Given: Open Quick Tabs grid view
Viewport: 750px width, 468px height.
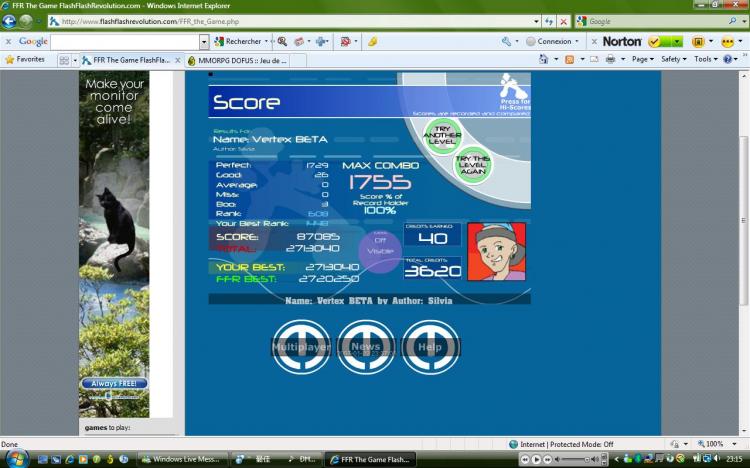Looking at the screenshot, I should [x=64, y=60].
